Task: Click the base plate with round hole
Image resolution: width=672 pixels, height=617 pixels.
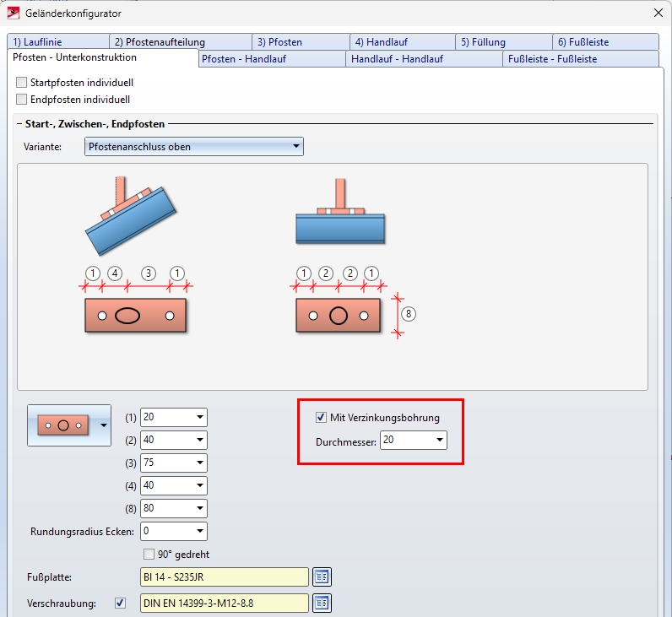Action: pos(339,316)
